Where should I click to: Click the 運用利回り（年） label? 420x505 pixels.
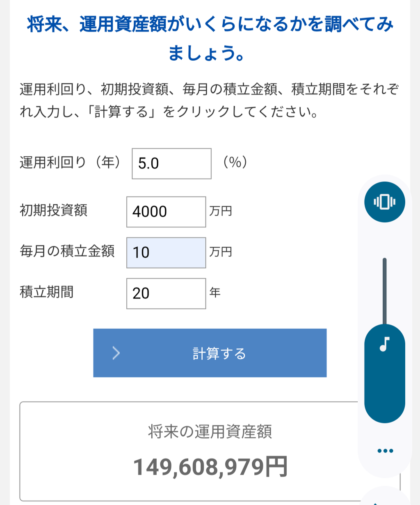click(x=71, y=163)
